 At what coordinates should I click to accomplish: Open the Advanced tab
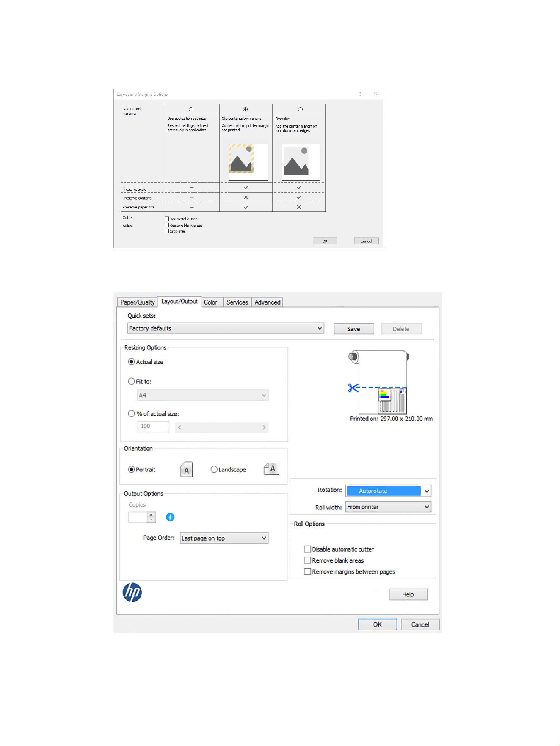click(x=268, y=302)
